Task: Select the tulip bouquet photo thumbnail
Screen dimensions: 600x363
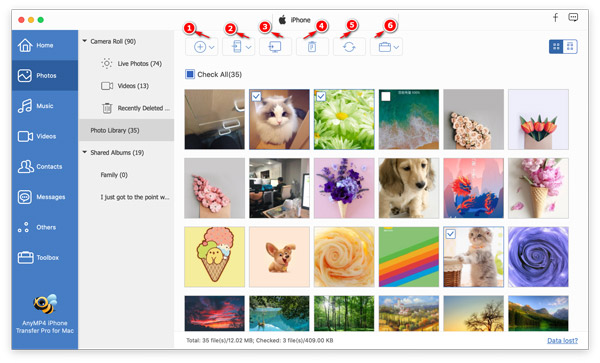Action: click(x=538, y=119)
